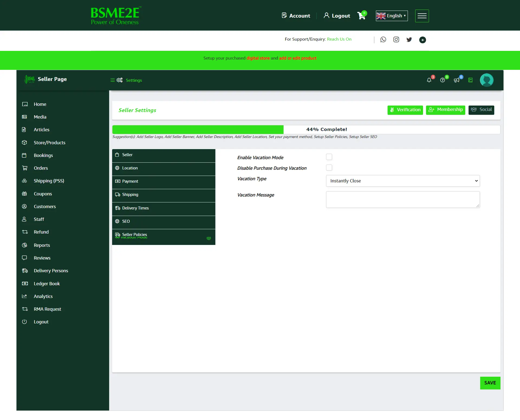Click the help question mark icon
Image resolution: width=520 pixels, height=420 pixels.
[443, 80]
